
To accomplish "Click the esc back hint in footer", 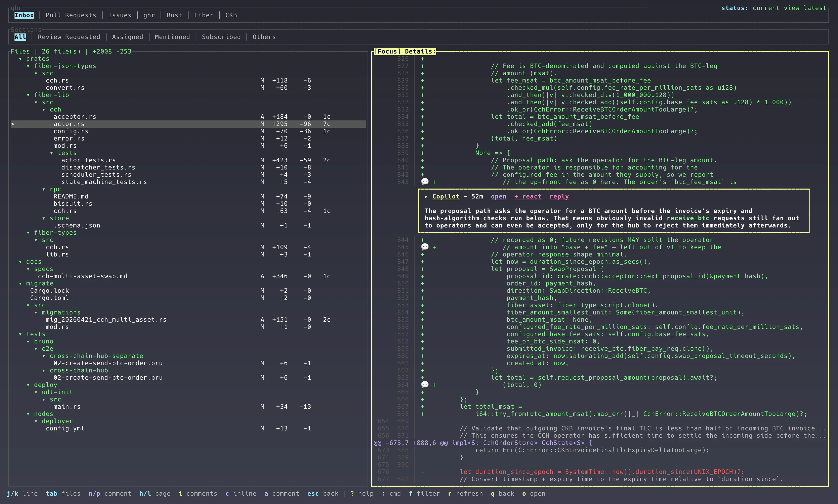I will [323, 493].
